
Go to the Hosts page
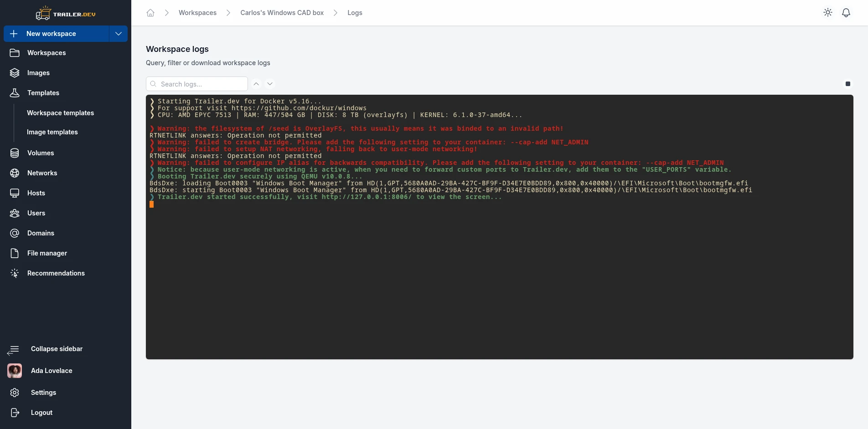pos(66,193)
